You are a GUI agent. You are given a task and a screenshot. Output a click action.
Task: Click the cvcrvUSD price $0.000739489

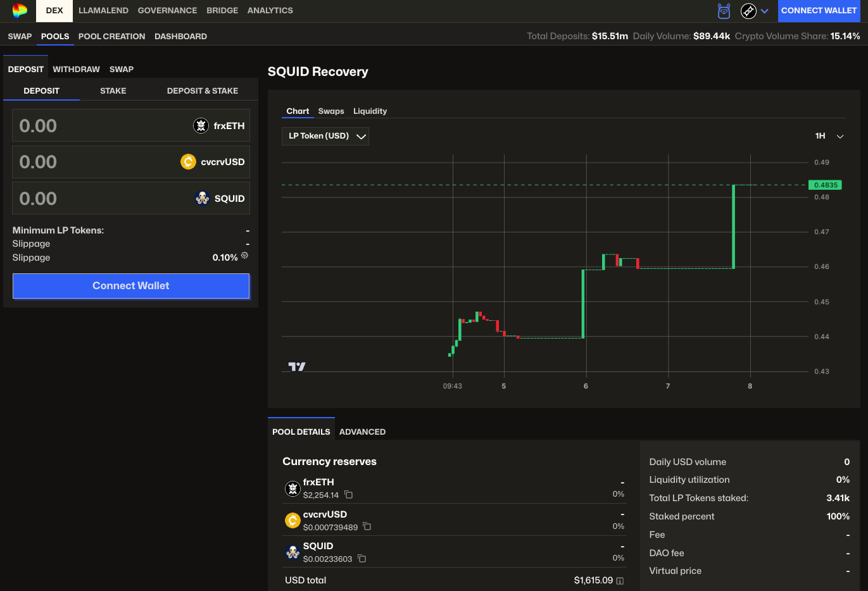click(330, 527)
